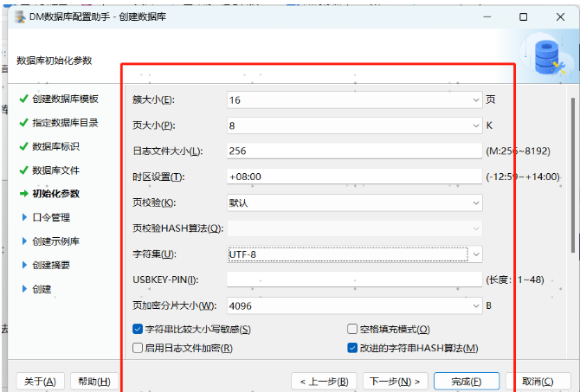
Task: Click the 日志文件大小 label
Action: click(x=168, y=151)
